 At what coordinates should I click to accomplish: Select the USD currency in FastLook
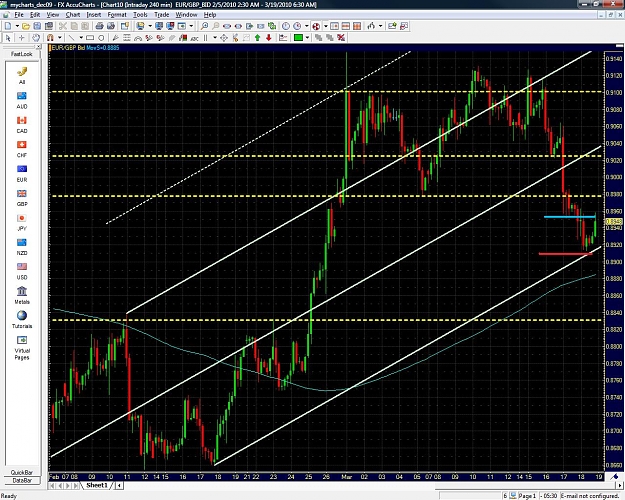coord(22,271)
